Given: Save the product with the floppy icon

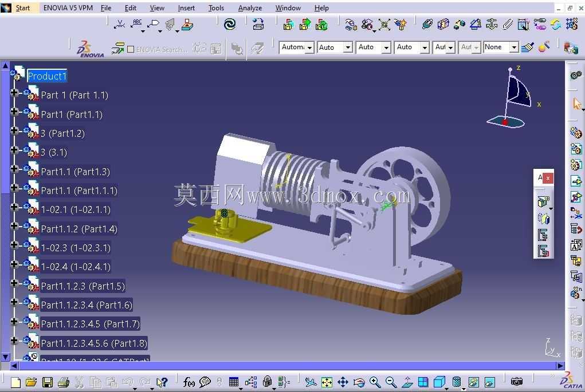Looking at the screenshot, I should coord(48,382).
